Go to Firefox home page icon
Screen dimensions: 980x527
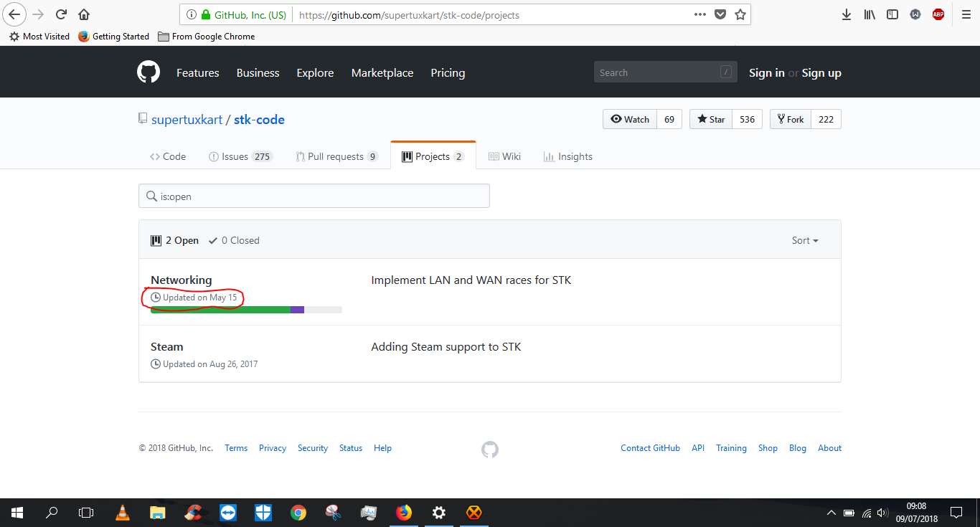coord(84,14)
